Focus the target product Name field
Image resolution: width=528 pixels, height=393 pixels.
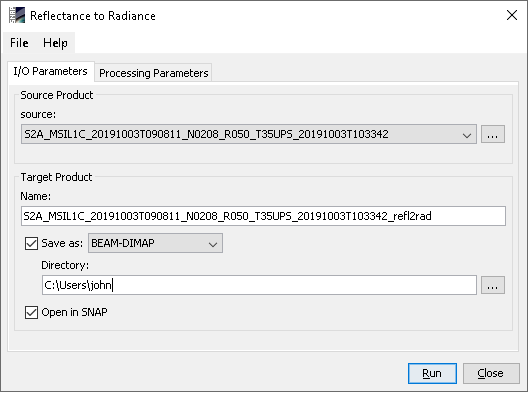[263, 216]
